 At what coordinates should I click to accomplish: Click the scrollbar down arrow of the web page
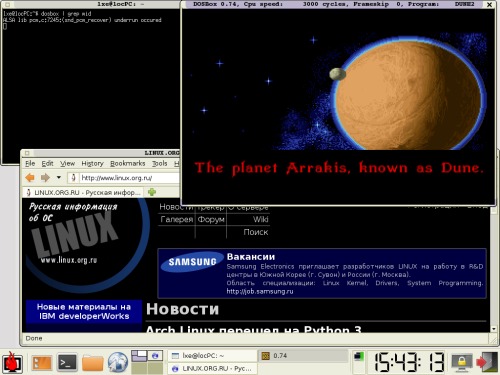(494, 329)
